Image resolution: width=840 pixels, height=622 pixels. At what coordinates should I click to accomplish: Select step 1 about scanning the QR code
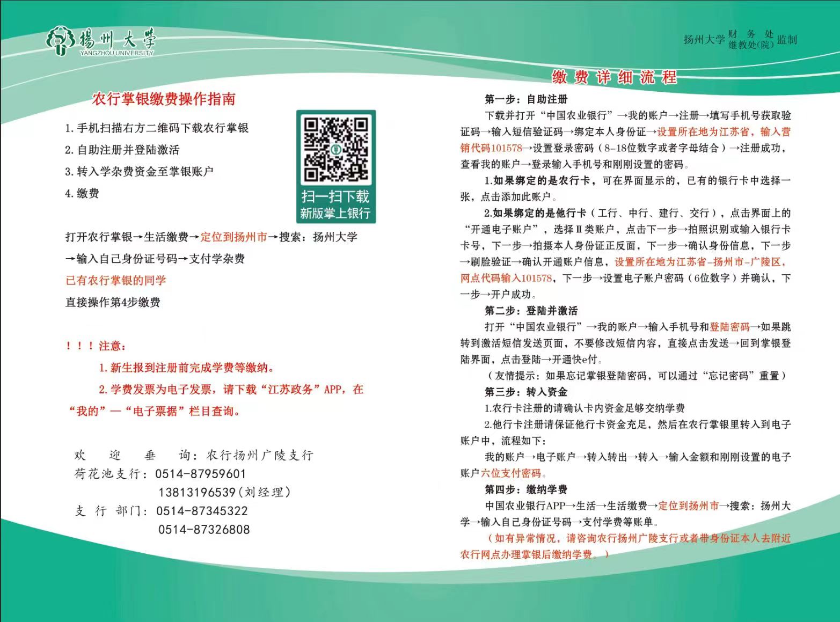pyautogui.click(x=157, y=128)
